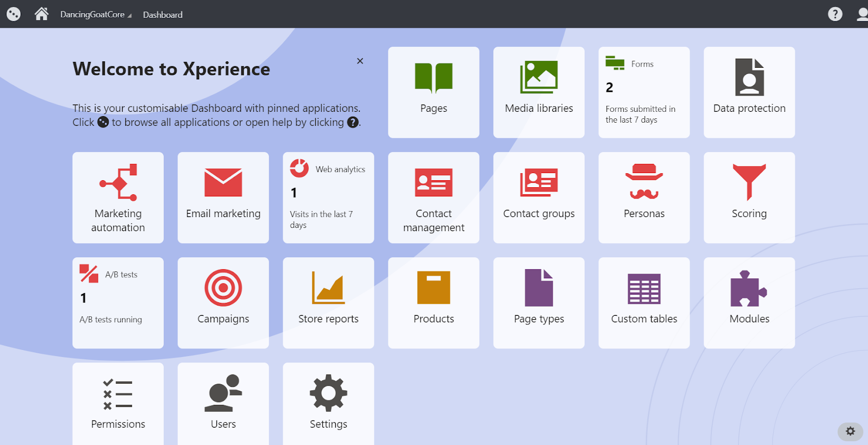
Task: Open the Forms live tile
Action: tap(644, 92)
